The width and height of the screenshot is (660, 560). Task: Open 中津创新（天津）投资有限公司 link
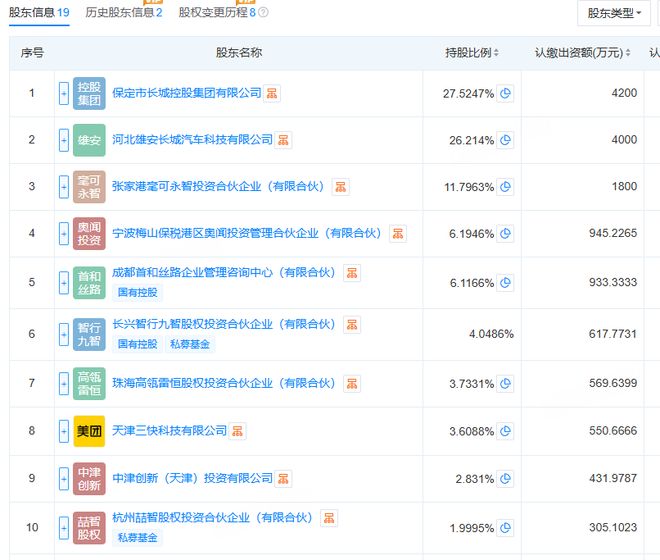click(192, 479)
